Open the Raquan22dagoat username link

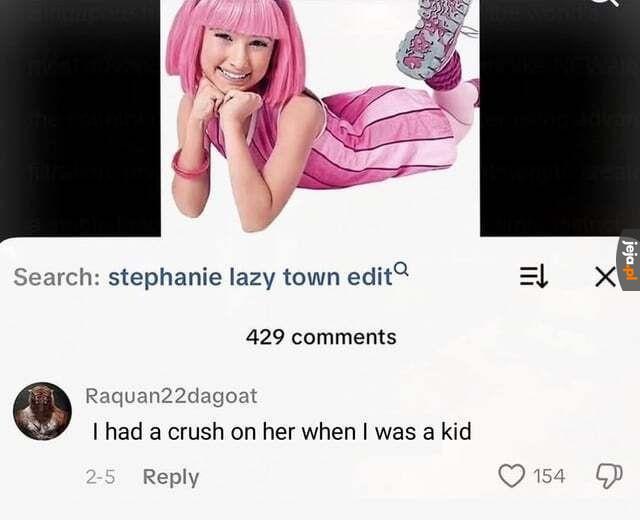click(x=171, y=396)
